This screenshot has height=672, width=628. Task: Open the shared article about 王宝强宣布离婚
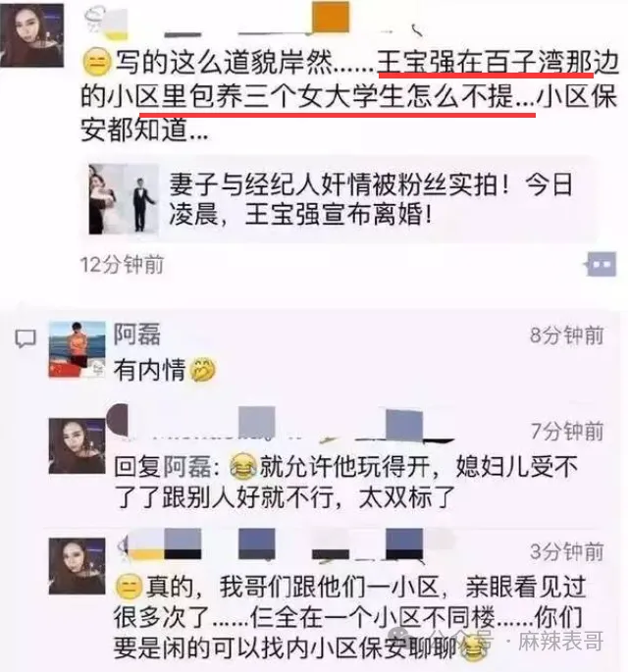pos(340,200)
